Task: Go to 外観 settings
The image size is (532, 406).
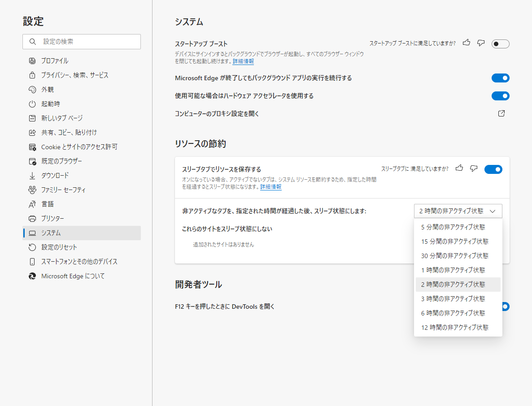Action: [82, 90]
